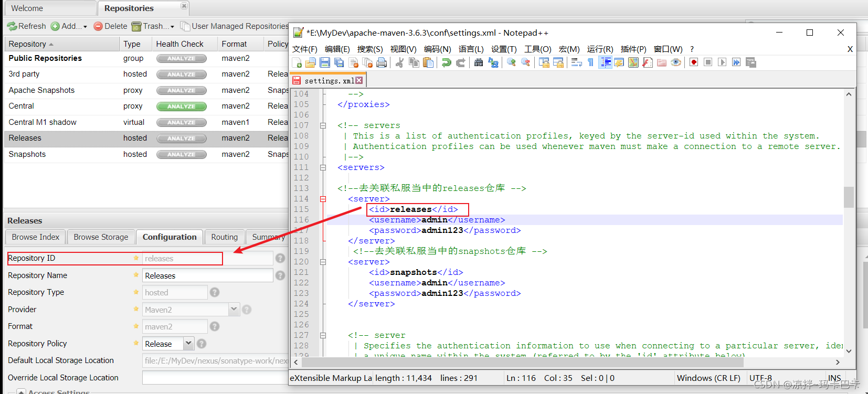Click the editor scrollbar down arrow

(x=849, y=351)
